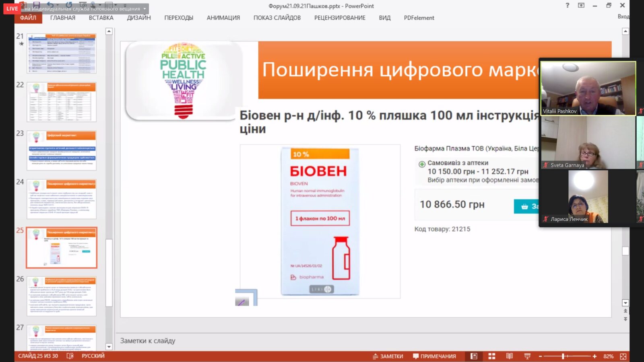Open the ДИЗАЙН ribbon tab

pos(139,18)
